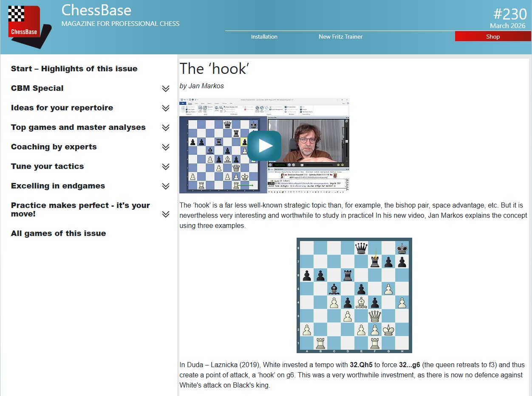Viewport: 532px width, 396px height.
Task: Open All games of this issue
Action: [x=58, y=233]
